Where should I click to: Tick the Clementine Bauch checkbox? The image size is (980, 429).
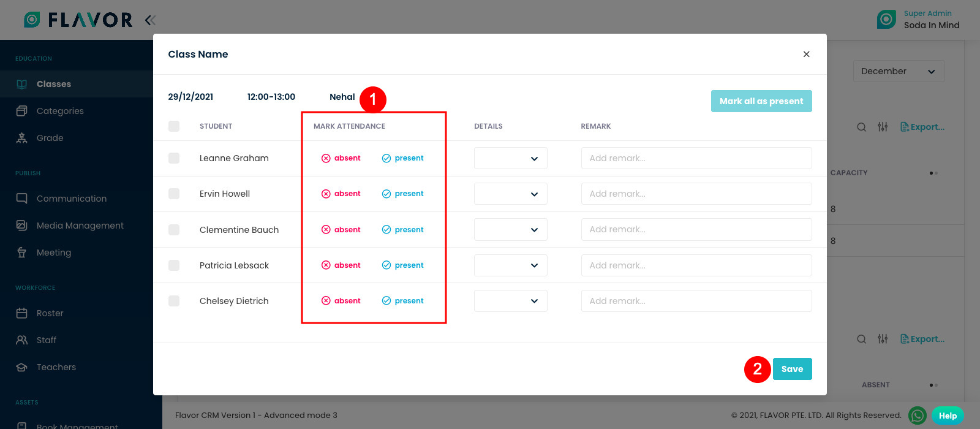pyautogui.click(x=174, y=230)
